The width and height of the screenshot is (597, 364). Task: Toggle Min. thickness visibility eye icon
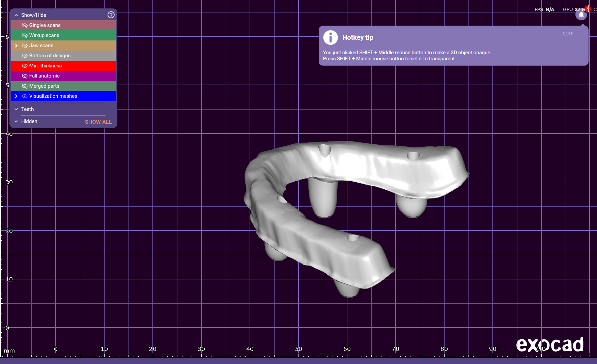pyautogui.click(x=25, y=66)
